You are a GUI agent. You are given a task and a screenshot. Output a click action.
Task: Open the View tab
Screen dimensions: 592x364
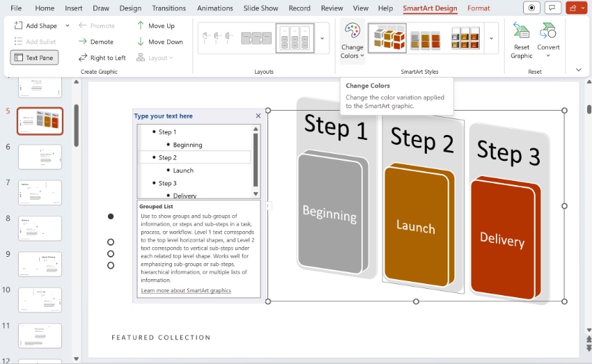coord(361,8)
